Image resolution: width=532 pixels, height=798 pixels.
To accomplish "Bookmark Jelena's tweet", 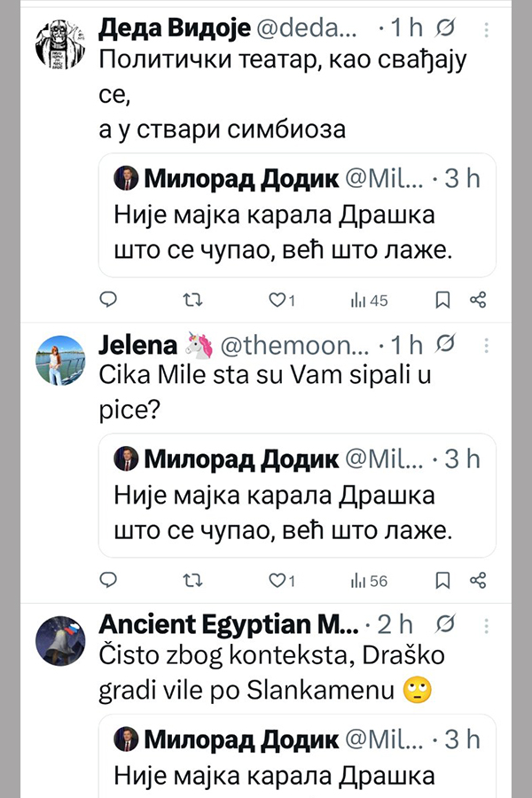I will (442, 581).
